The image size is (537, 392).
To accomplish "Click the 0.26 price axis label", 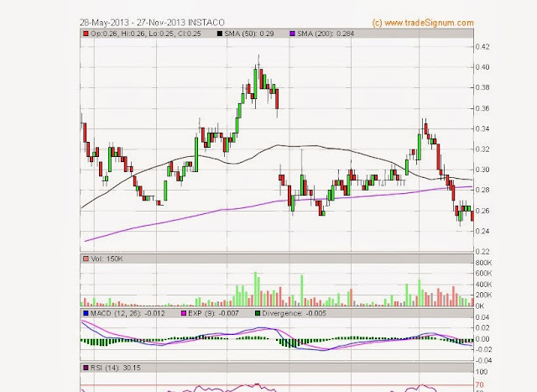I will click(482, 211).
